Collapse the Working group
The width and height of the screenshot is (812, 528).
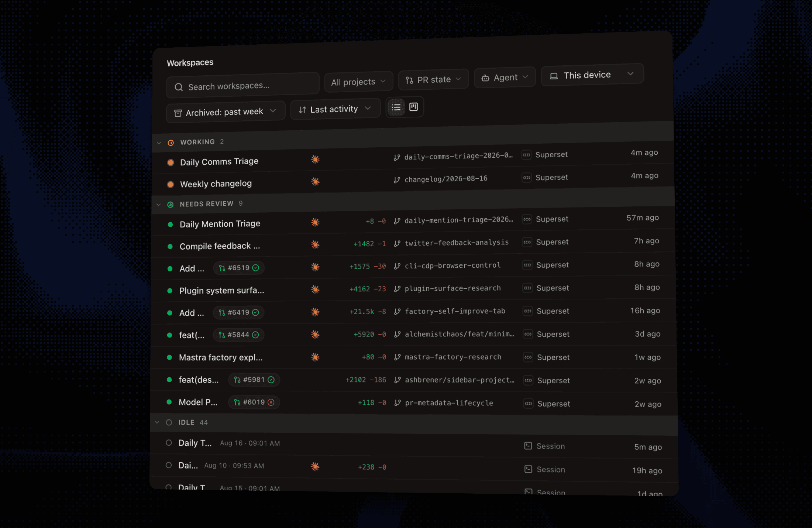coord(159,143)
